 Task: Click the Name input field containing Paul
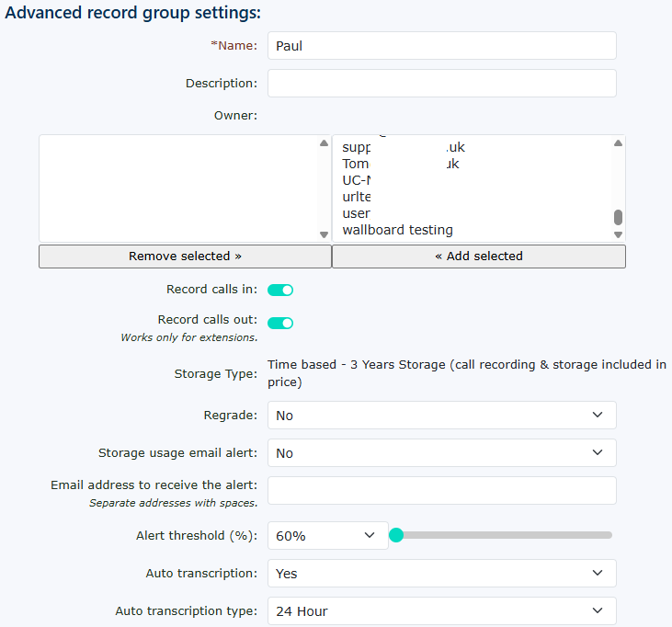tap(441, 46)
